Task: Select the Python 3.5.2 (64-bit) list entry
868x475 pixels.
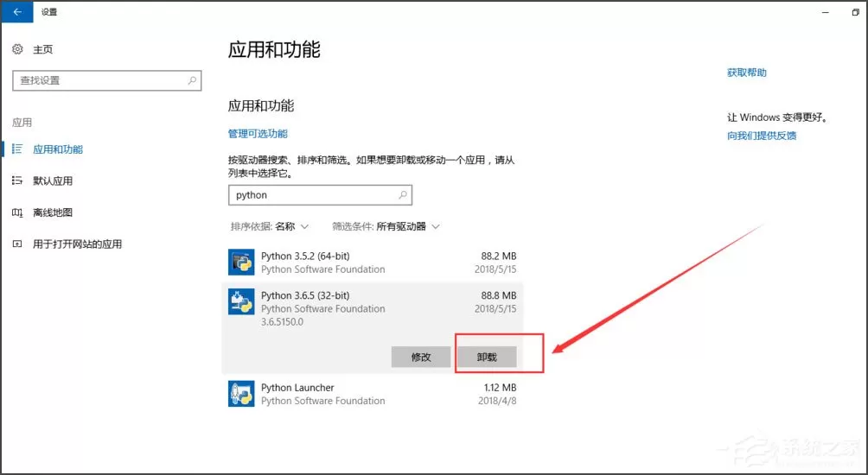Action: (372, 262)
